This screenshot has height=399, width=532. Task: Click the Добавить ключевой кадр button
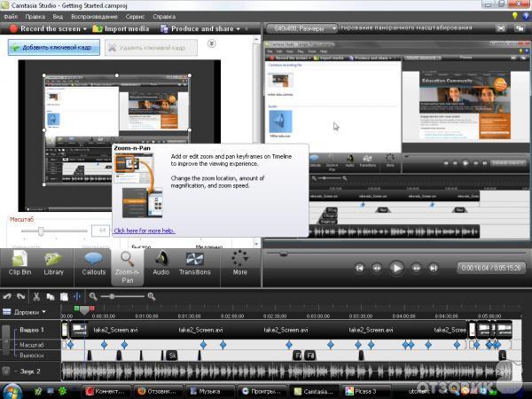[x=53, y=47]
